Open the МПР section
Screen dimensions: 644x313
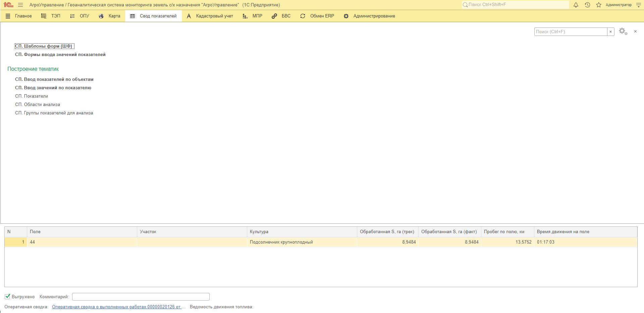[x=257, y=16]
